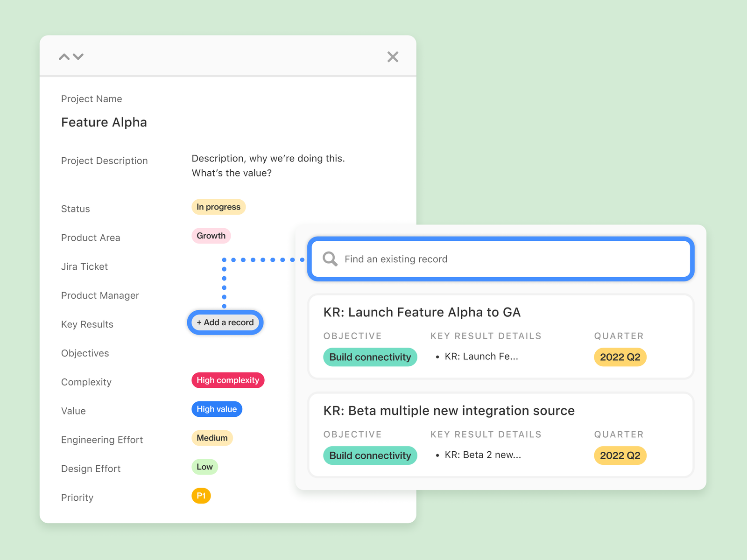Screen dimensions: 747x560
Task: Select the In progress status tag
Action: coord(218,207)
